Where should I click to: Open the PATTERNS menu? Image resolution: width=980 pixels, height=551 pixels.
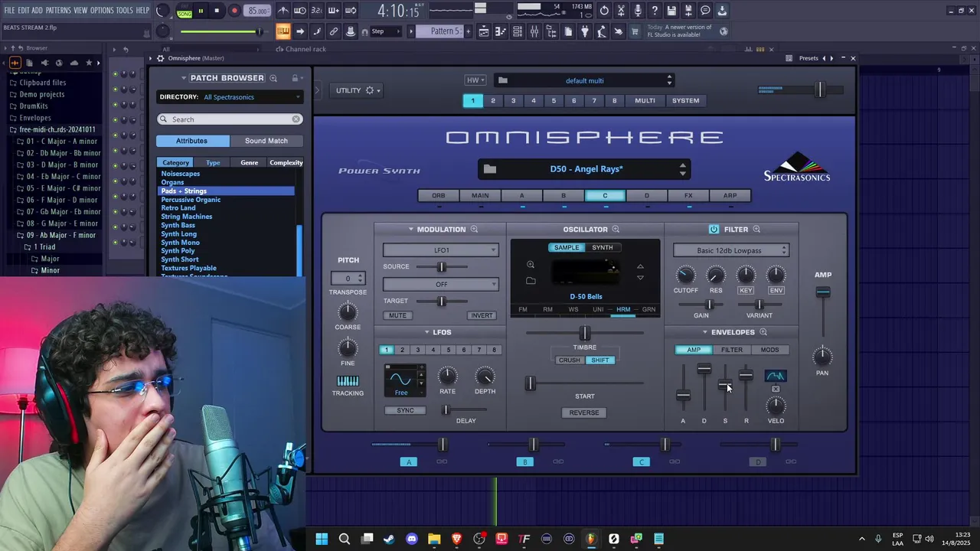click(x=58, y=10)
